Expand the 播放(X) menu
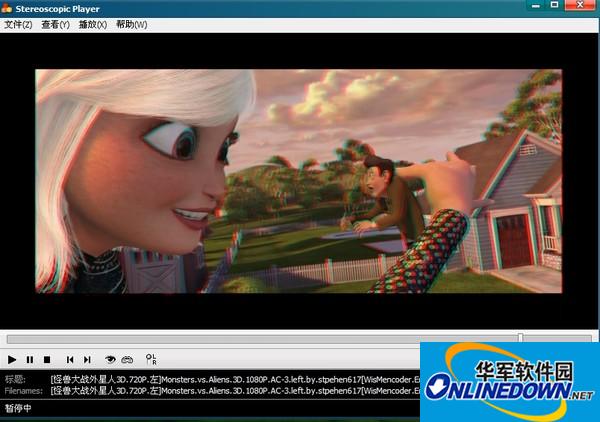The height and width of the screenshot is (422, 600). pos(93,24)
